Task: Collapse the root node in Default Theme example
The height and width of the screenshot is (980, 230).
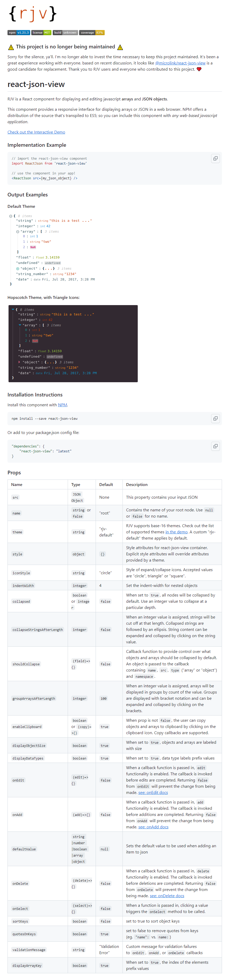Action: point(11,216)
